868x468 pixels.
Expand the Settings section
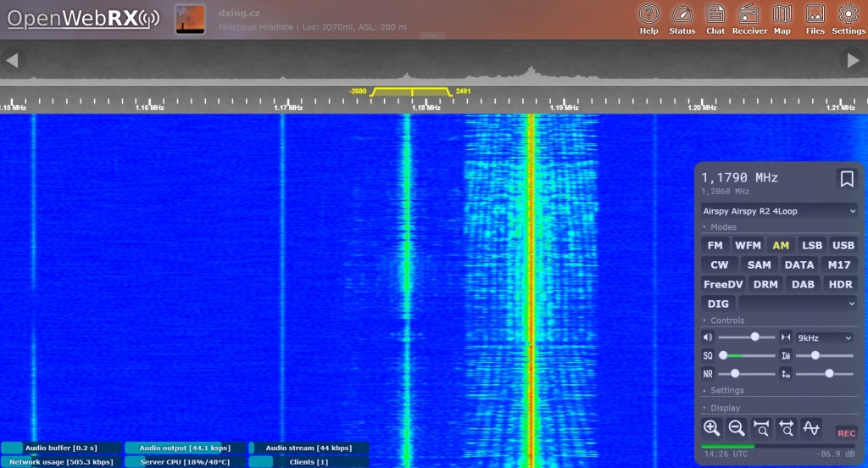pyautogui.click(x=727, y=391)
